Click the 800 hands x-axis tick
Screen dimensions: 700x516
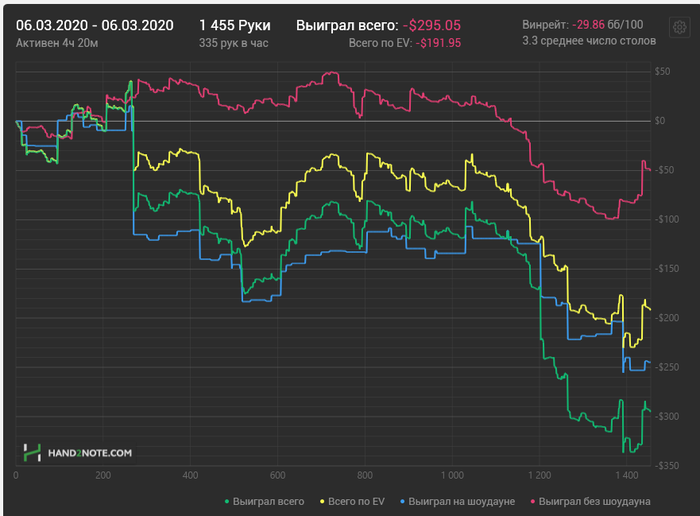(365, 476)
